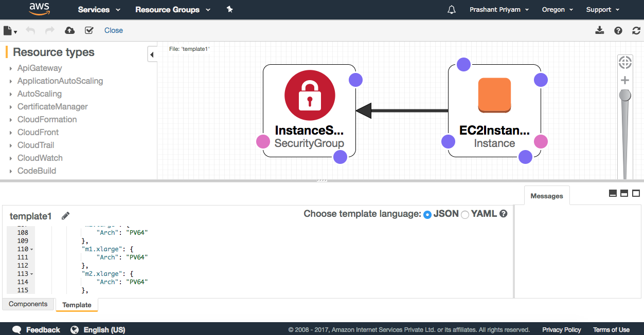
Task: Switch to the Components tab
Action: pyautogui.click(x=28, y=304)
